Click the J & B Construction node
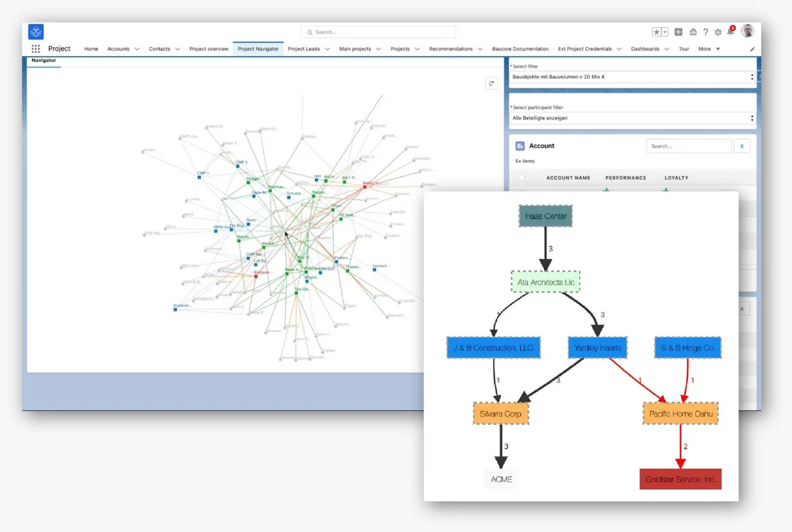Viewport: 792px width, 532px height. [494, 348]
